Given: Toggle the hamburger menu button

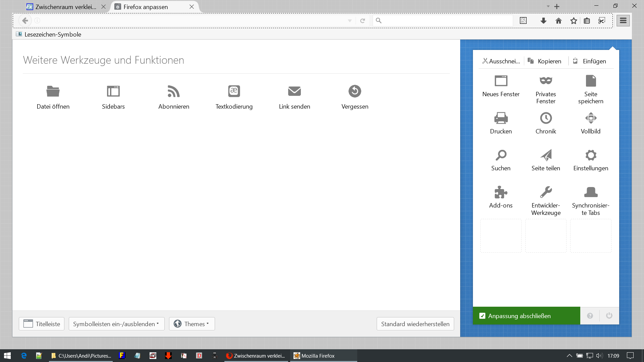Looking at the screenshot, I should 623,20.
